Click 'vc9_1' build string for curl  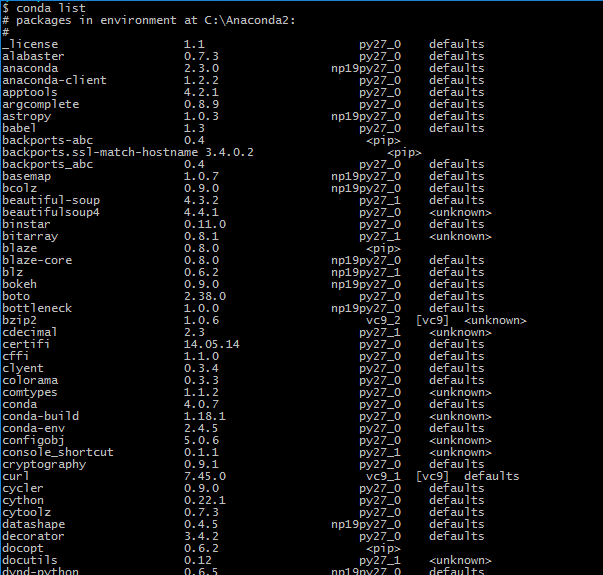point(383,477)
